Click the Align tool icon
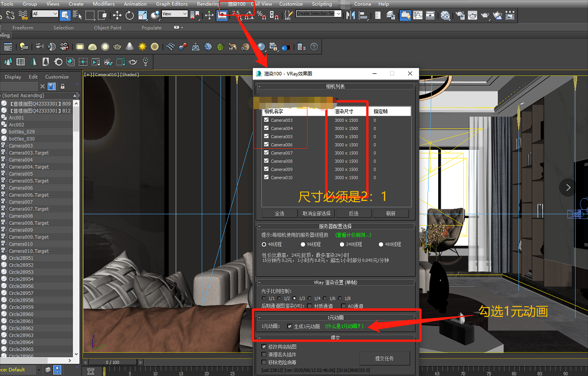 click(x=363, y=15)
